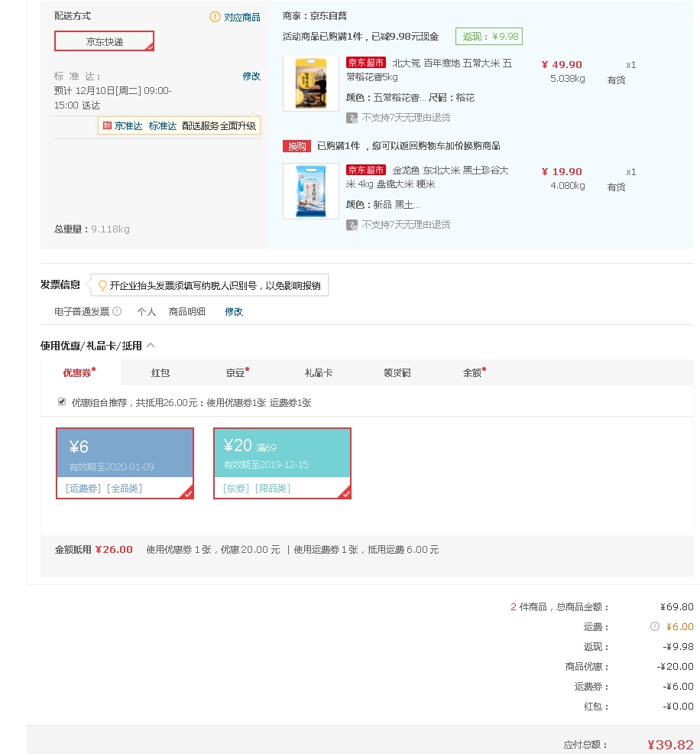Click the info icon beside the ¥6.00 运费

[x=654, y=626]
